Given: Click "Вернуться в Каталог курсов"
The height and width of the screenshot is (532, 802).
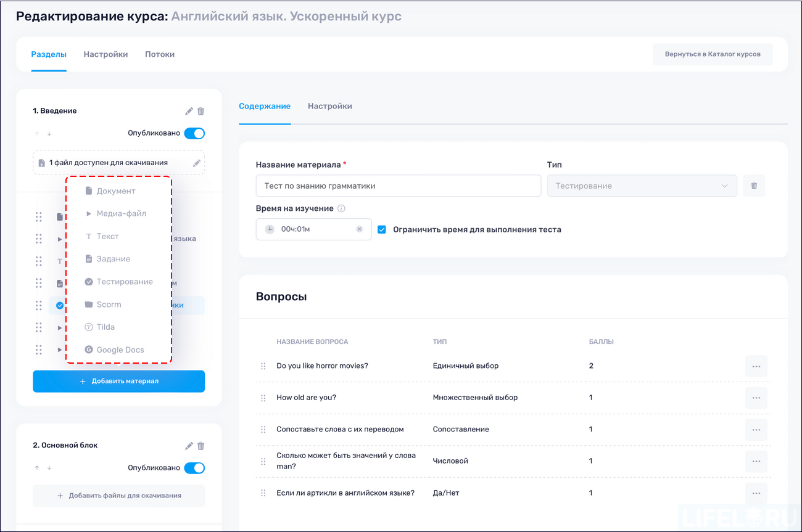Looking at the screenshot, I should coord(713,54).
